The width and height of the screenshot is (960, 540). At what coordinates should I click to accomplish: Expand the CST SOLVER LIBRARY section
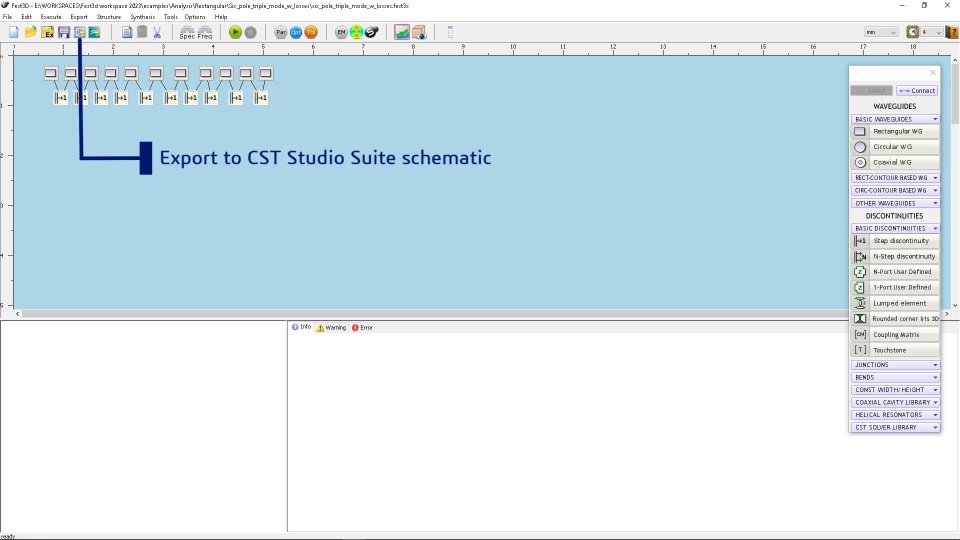[894, 427]
